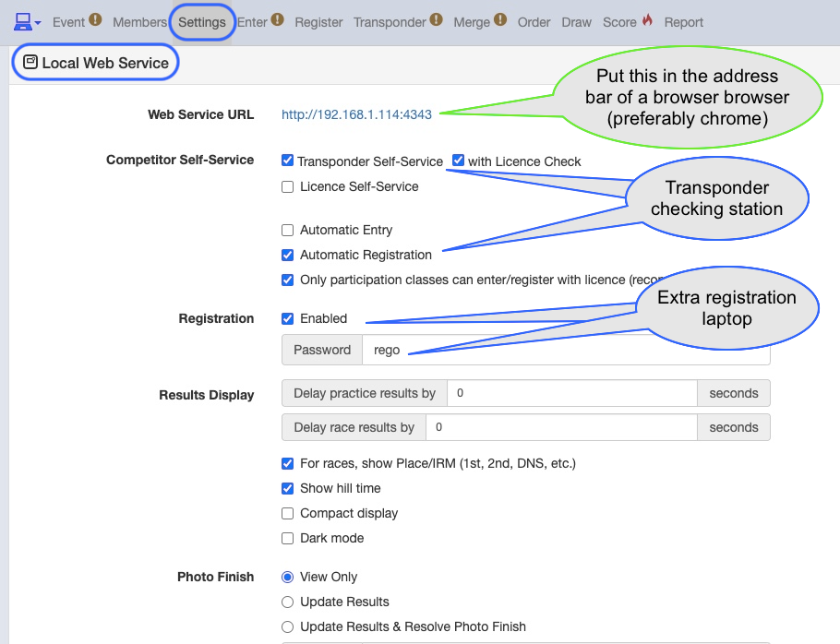Switch to the Members tab
Viewport: 840px width, 644px height.
click(139, 22)
